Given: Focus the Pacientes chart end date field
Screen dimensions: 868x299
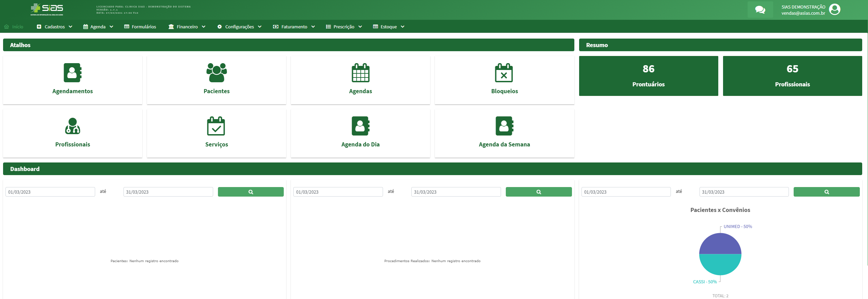Looking at the screenshot, I should click(x=168, y=192).
